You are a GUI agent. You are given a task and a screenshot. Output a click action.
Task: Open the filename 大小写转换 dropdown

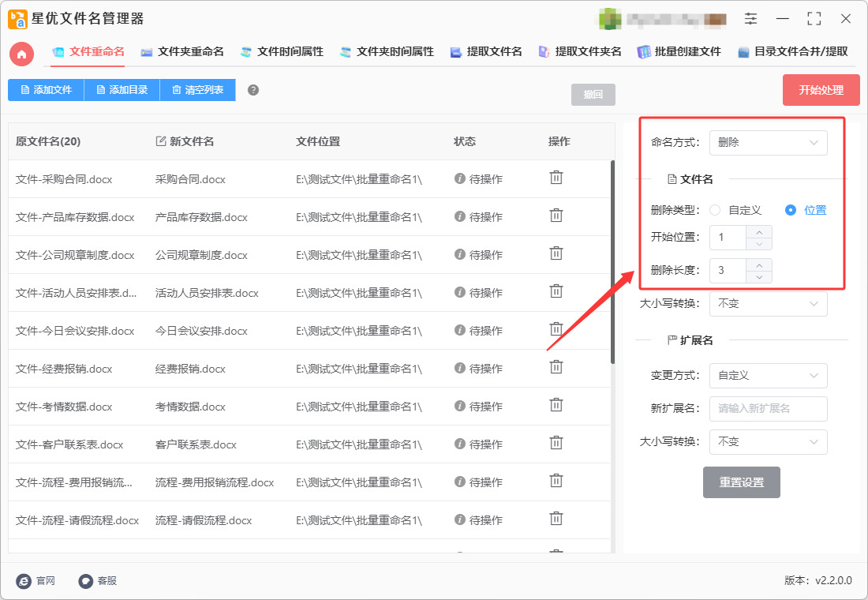tap(769, 304)
